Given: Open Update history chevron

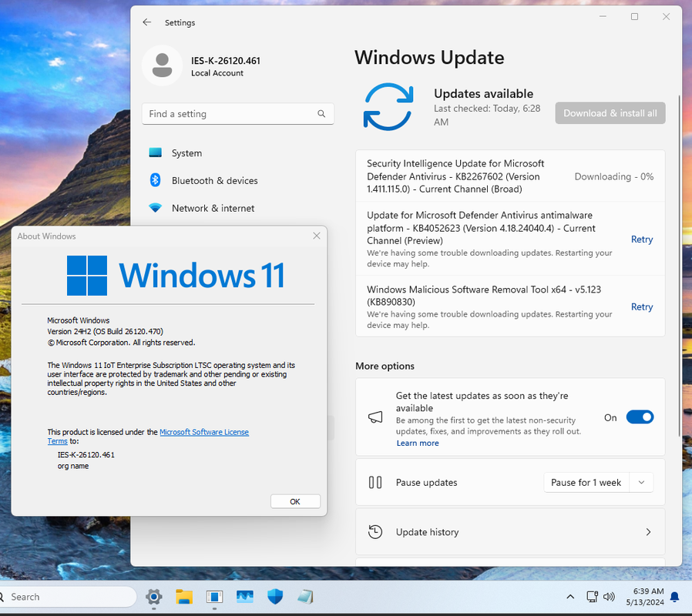Looking at the screenshot, I should point(648,532).
